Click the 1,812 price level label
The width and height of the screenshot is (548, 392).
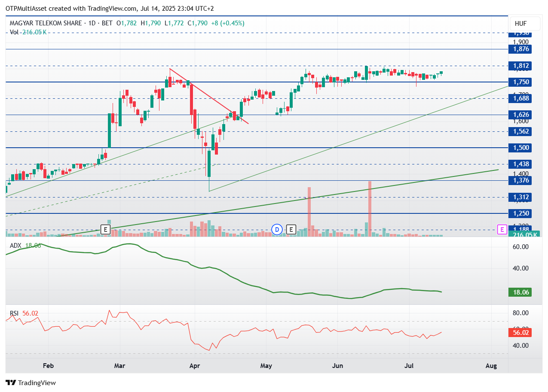click(520, 66)
